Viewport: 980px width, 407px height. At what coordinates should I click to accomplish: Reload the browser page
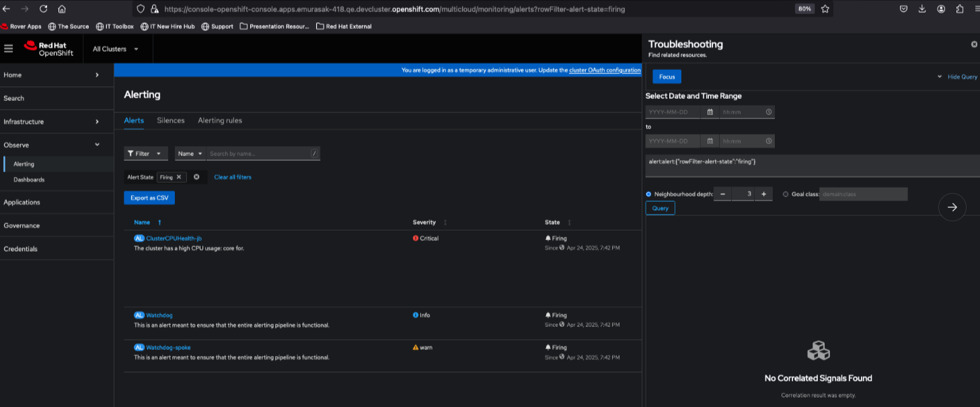[x=44, y=9]
